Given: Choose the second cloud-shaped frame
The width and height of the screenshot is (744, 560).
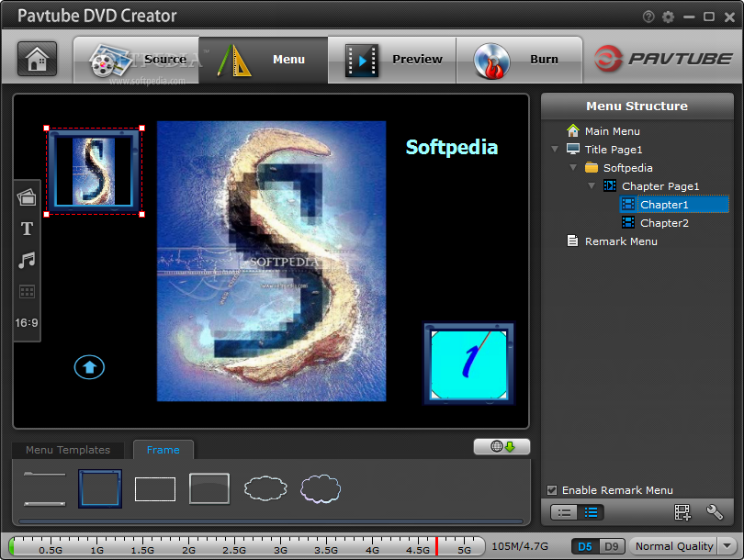Looking at the screenshot, I should click(321, 489).
